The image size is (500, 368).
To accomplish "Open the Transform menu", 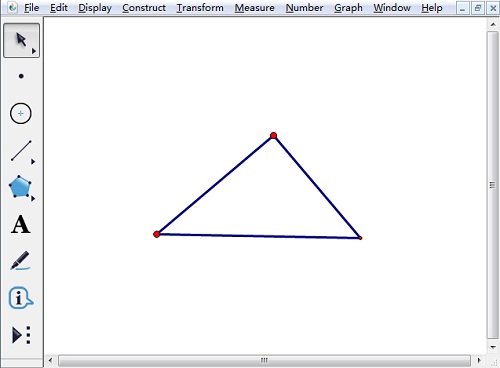I will (x=200, y=8).
